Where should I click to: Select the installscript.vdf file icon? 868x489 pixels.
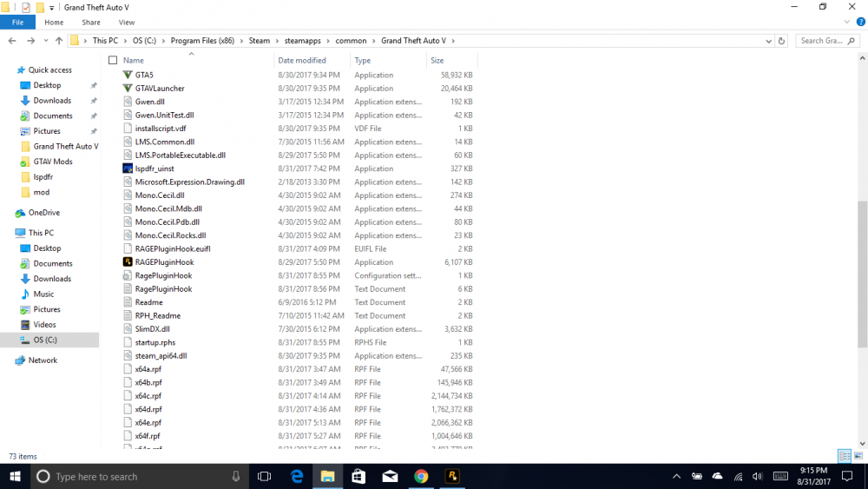click(x=128, y=129)
